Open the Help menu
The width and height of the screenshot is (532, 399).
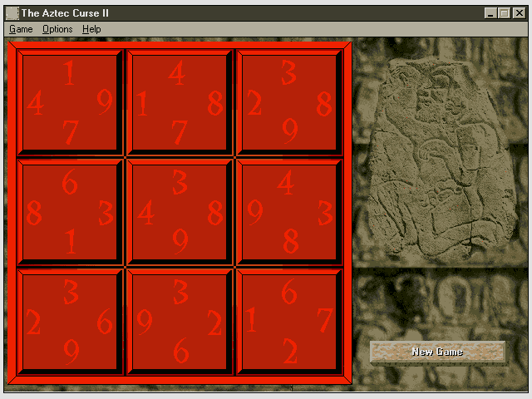pos(91,29)
